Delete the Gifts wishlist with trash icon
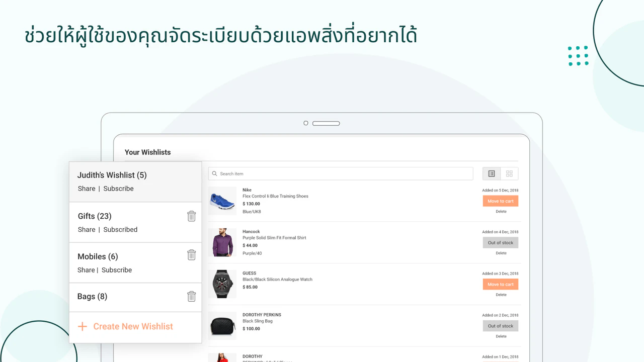 coord(191,216)
